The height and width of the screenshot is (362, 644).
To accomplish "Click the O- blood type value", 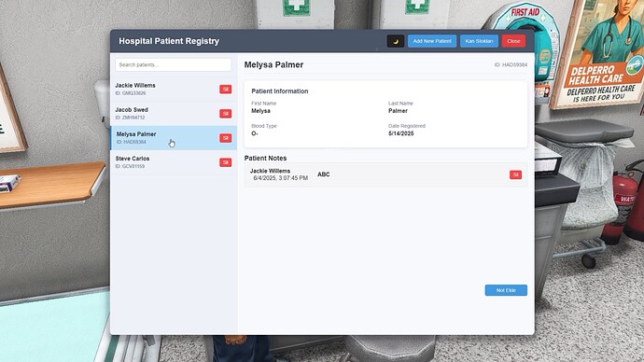I will point(255,133).
